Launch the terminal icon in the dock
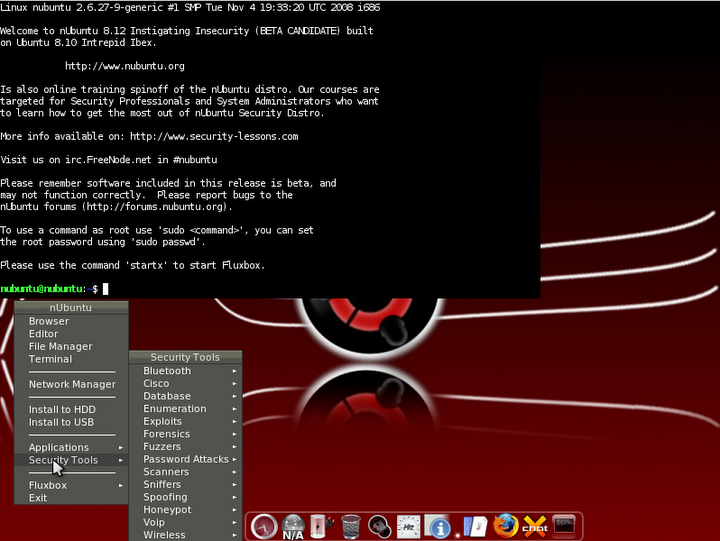720x541 pixels. pos(565,526)
